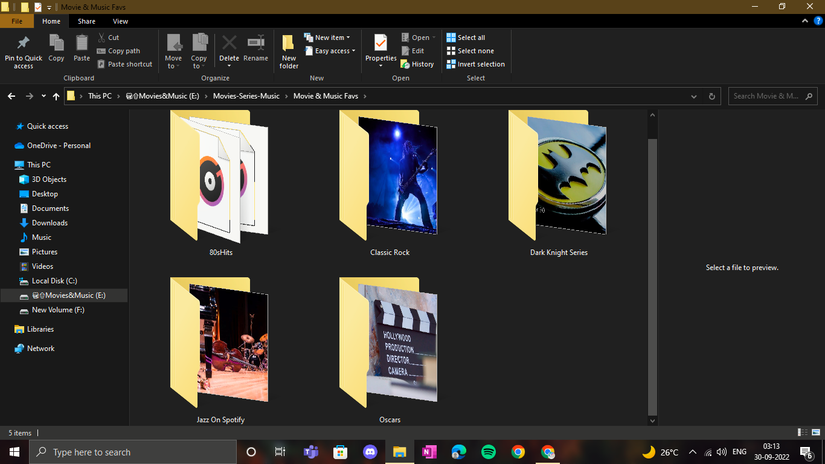This screenshot has height=464, width=825.
Task: Go back with the left arrow
Action: click(x=12, y=96)
